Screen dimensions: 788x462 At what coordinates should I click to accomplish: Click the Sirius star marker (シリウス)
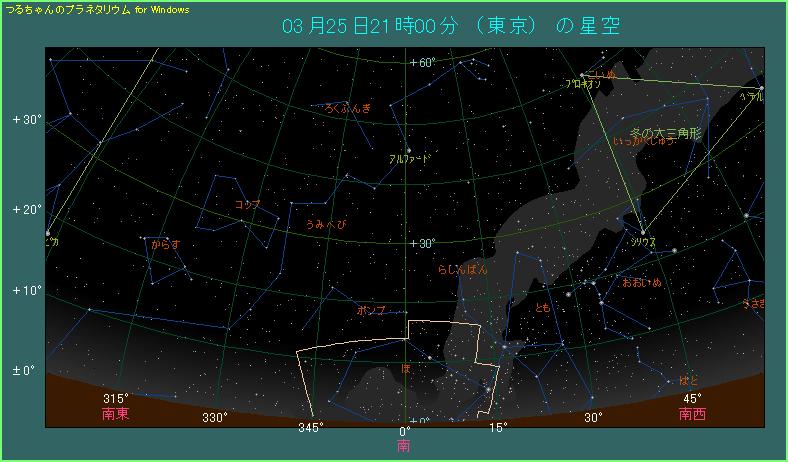coord(642,232)
